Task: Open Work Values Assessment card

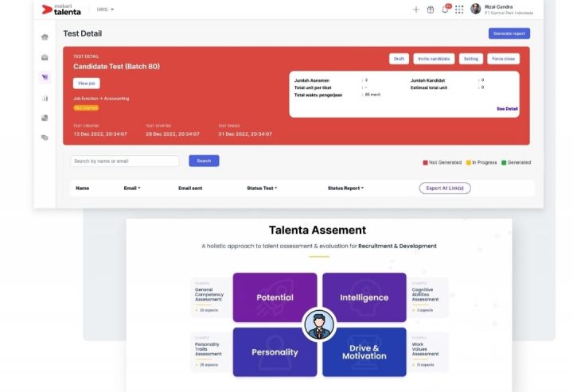Action: 428,351
